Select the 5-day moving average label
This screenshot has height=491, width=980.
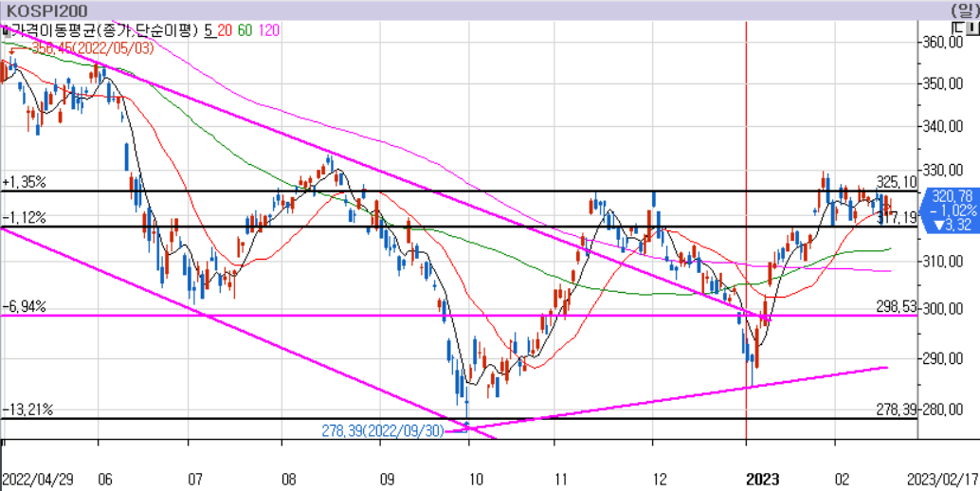pyautogui.click(x=209, y=30)
